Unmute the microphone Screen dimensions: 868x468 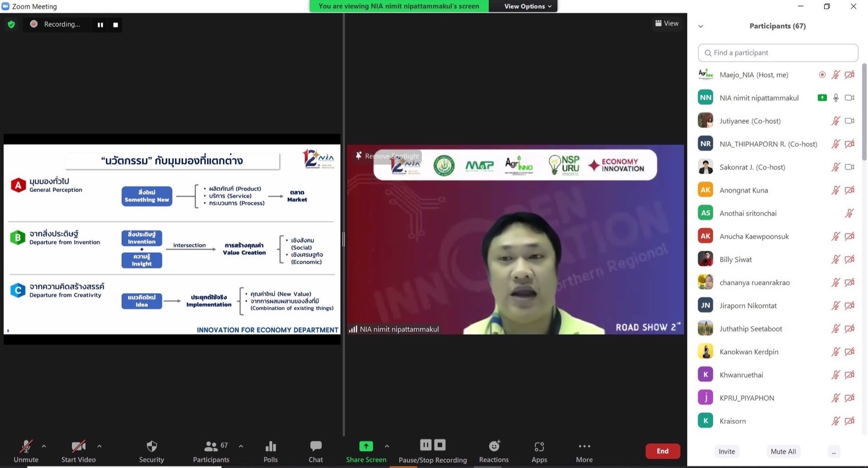click(26, 451)
